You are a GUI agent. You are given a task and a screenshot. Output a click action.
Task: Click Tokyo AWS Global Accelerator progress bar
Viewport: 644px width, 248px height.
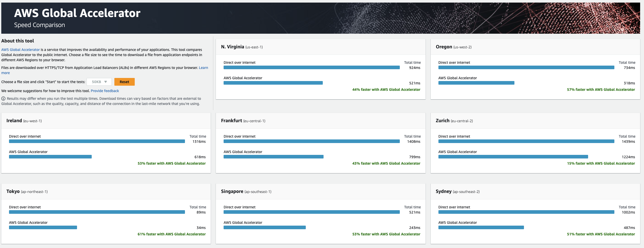43,227
